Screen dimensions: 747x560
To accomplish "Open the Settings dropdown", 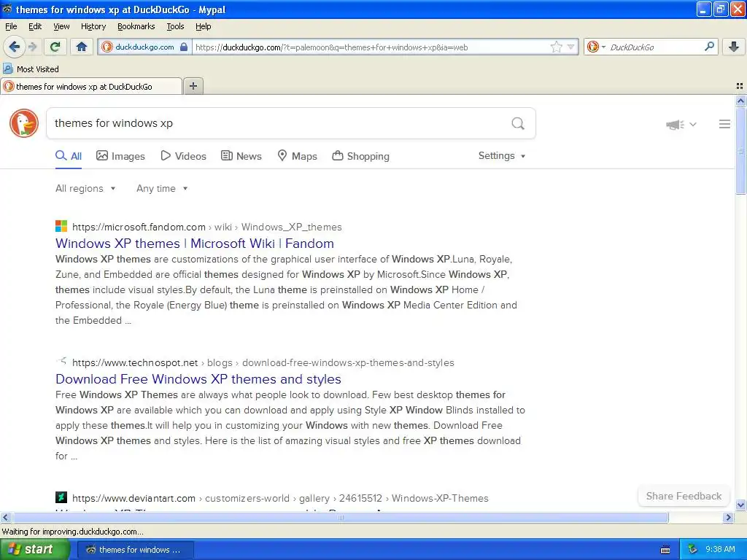I will click(x=502, y=156).
